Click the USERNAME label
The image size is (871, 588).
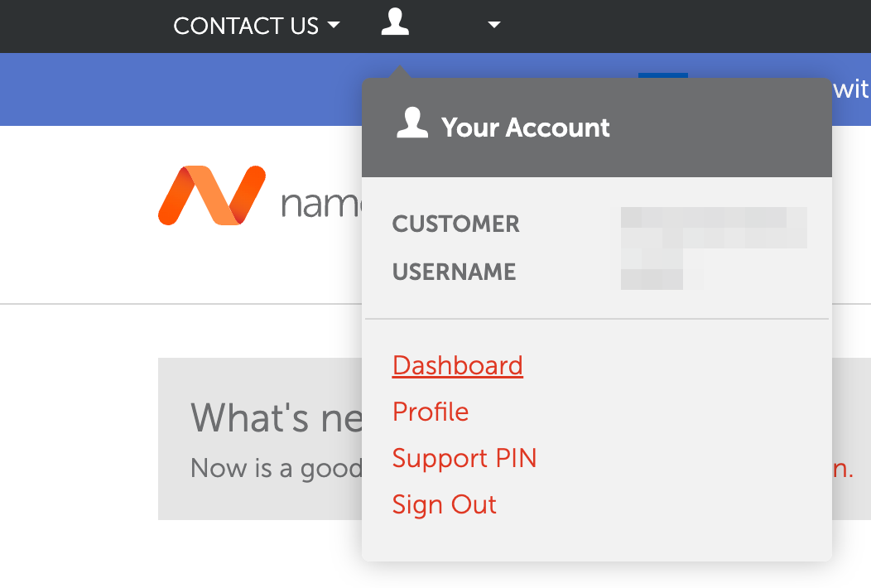tap(454, 272)
